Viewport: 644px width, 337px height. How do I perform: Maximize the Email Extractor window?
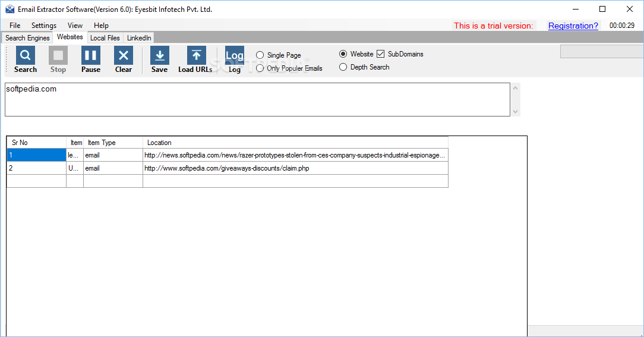click(x=602, y=9)
